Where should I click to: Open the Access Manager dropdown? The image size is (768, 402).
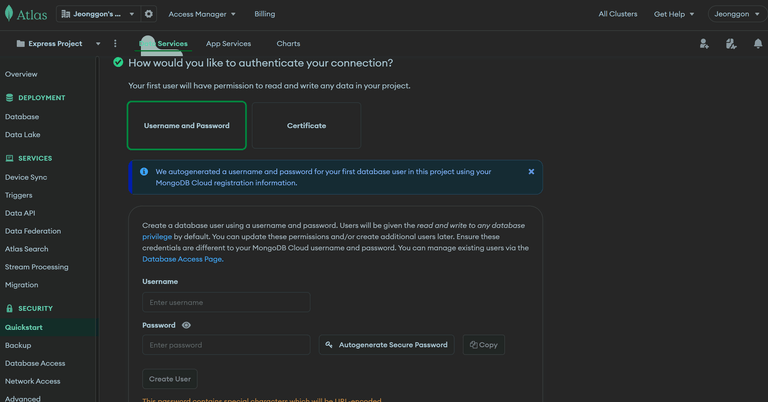202,14
